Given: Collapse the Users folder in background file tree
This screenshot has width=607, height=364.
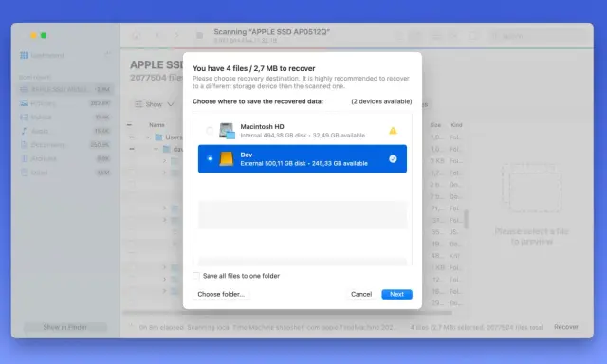Looking at the screenshot, I should click(x=148, y=136).
